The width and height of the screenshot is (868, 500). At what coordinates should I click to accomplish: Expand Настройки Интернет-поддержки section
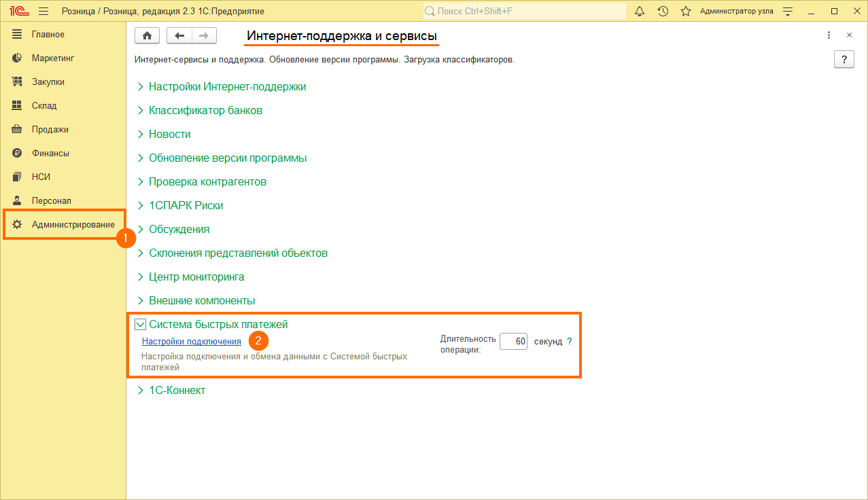[x=227, y=87]
